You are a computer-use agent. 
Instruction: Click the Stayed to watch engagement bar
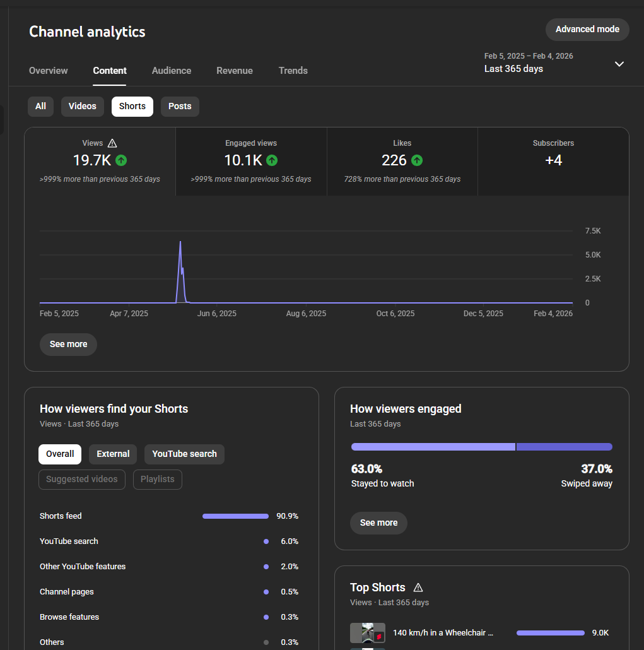click(433, 447)
